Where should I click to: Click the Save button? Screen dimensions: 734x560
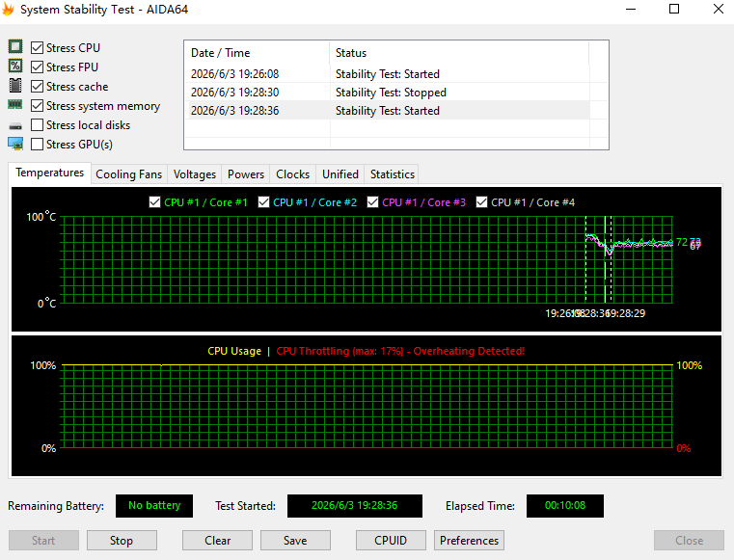point(295,541)
